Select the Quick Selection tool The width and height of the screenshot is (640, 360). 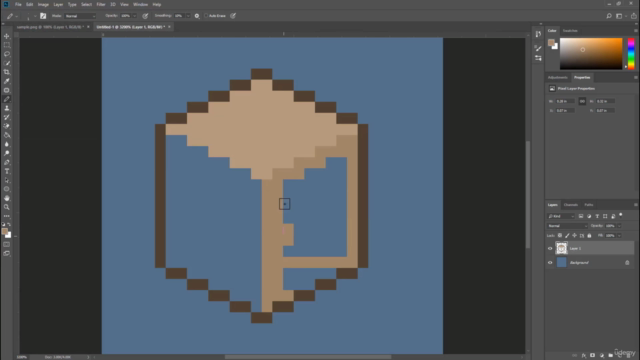point(7,63)
